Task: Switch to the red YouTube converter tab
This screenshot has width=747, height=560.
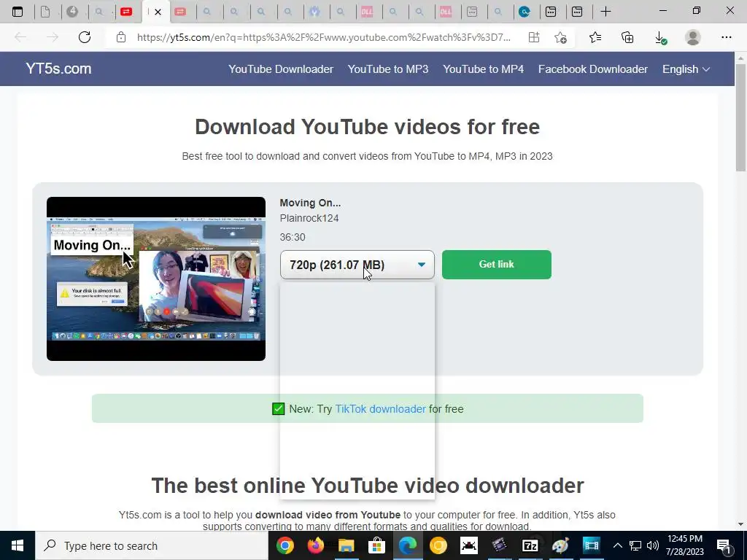Action: [x=126, y=12]
